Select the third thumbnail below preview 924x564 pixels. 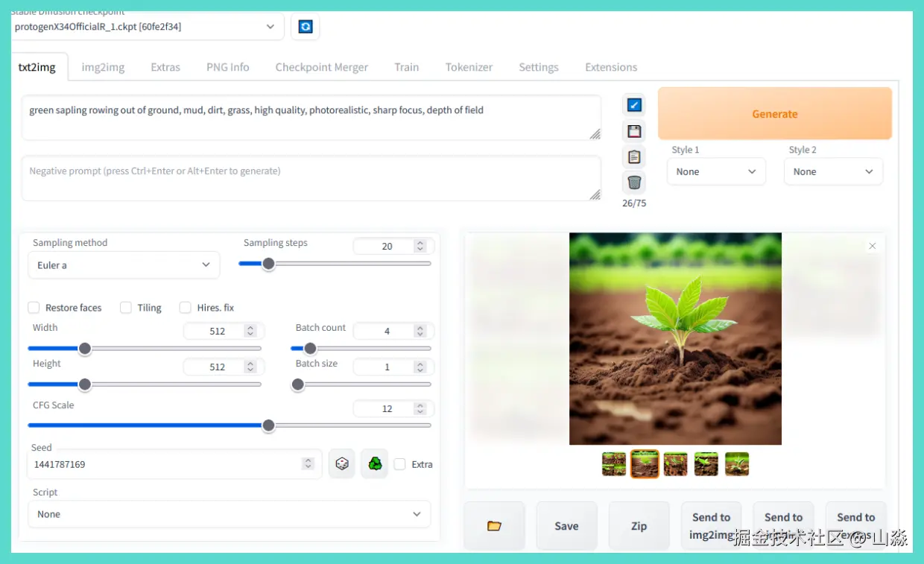pyautogui.click(x=676, y=464)
